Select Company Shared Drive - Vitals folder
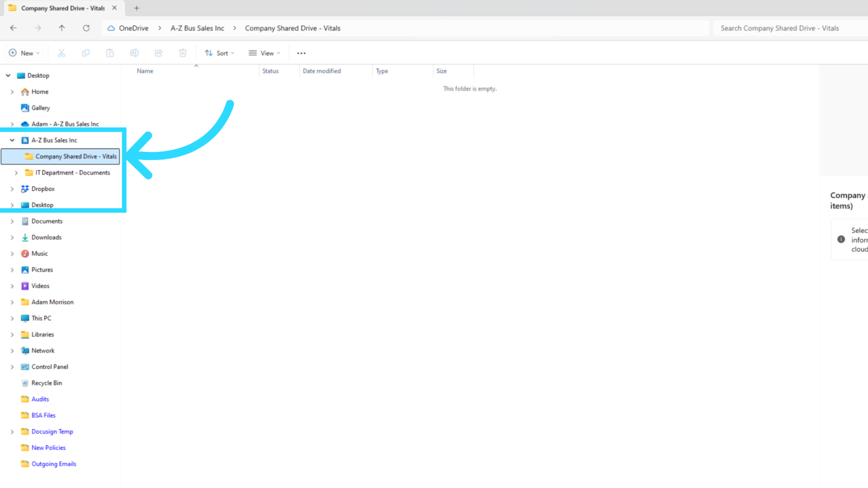 coord(61,156)
